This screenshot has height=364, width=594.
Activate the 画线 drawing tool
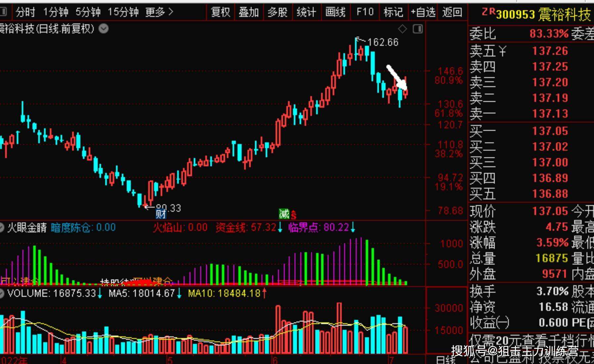coord(335,13)
